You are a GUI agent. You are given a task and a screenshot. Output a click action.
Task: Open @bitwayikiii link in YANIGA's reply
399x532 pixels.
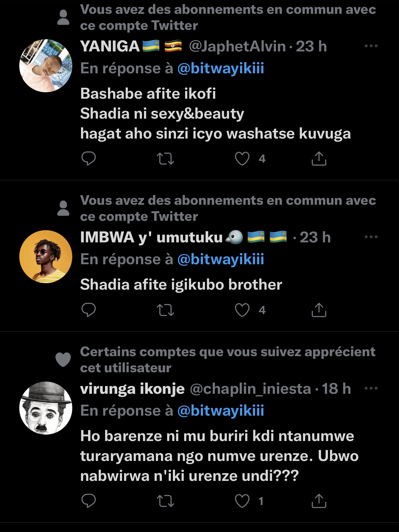tap(220, 68)
